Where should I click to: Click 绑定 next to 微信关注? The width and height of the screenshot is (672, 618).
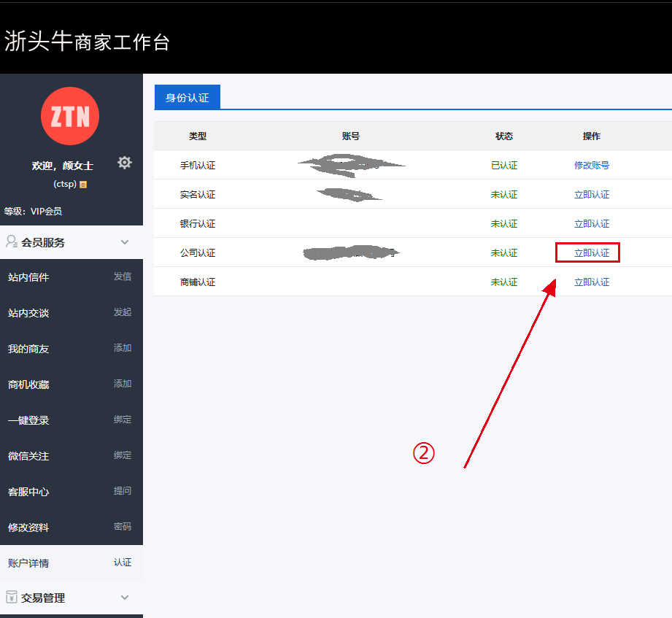click(x=123, y=456)
